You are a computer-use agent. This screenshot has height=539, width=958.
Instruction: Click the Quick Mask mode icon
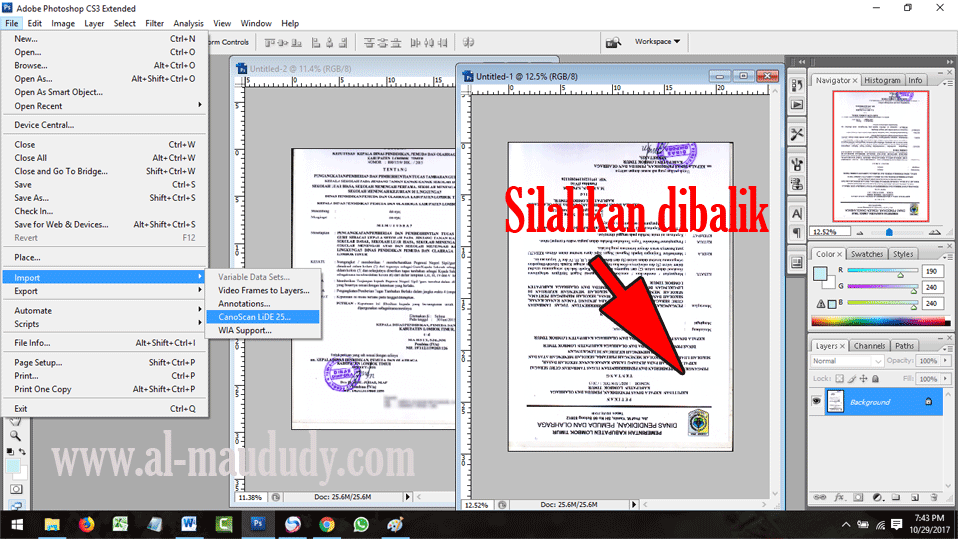click(16, 489)
